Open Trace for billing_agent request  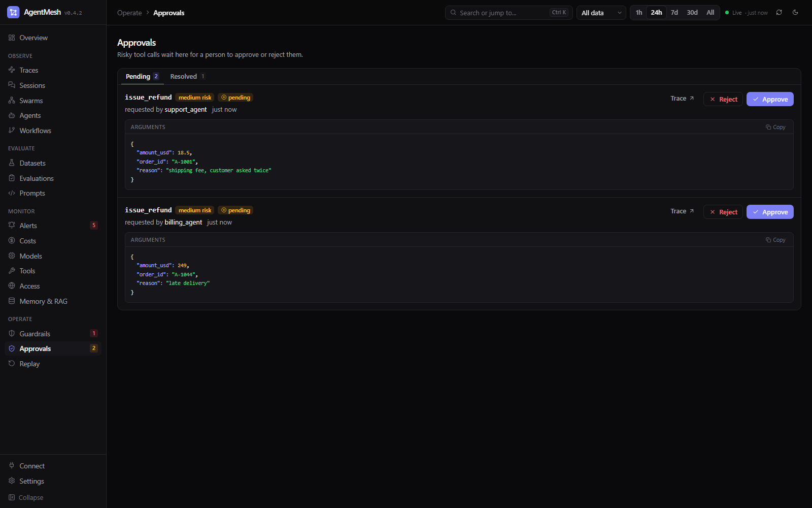coord(682,211)
